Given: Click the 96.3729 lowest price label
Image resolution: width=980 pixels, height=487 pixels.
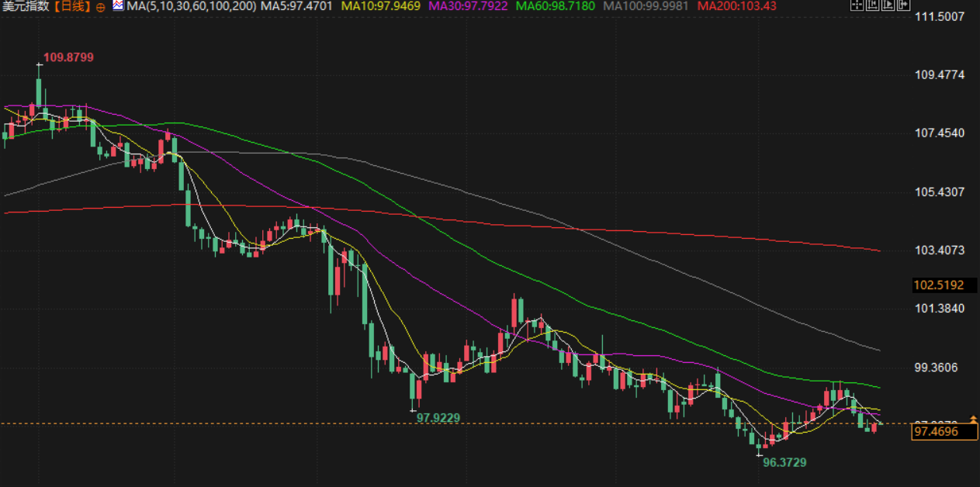Looking at the screenshot, I should tap(784, 462).
